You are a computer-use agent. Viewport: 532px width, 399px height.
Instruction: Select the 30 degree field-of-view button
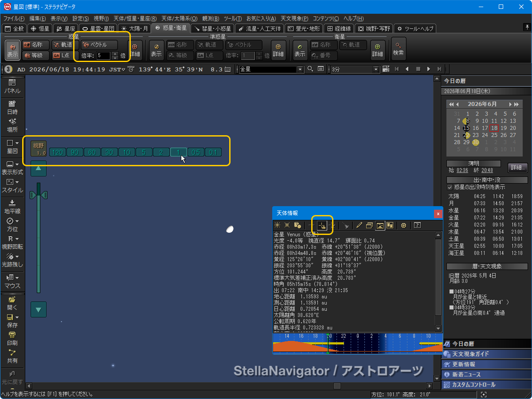(x=110, y=153)
